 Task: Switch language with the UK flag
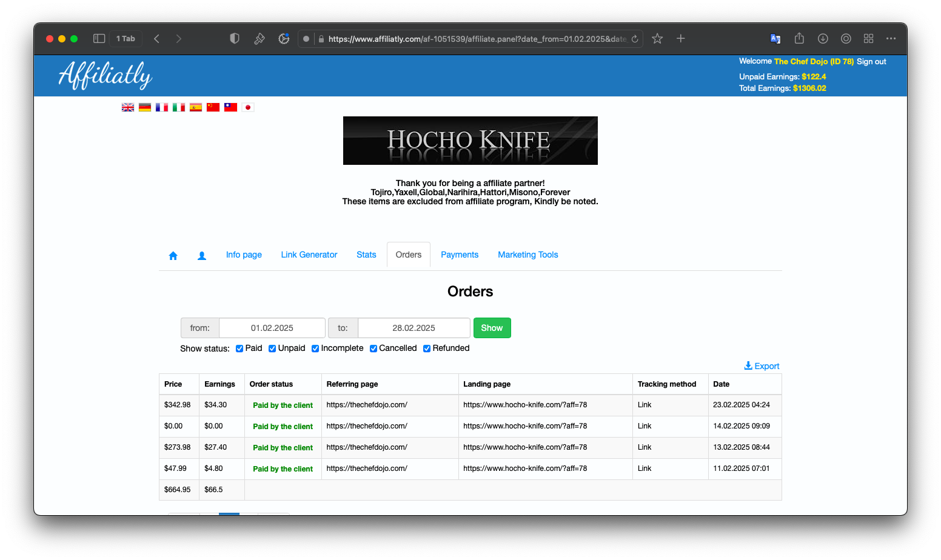pos(128,107)
